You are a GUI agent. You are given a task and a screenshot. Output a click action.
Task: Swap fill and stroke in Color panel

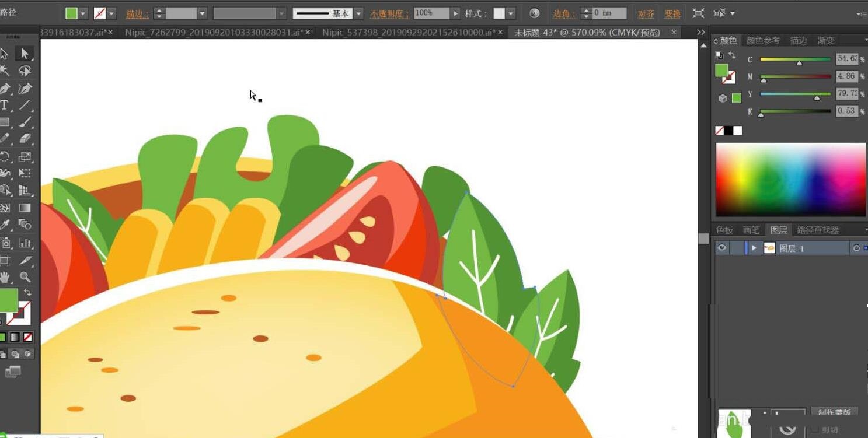point(732,55)
